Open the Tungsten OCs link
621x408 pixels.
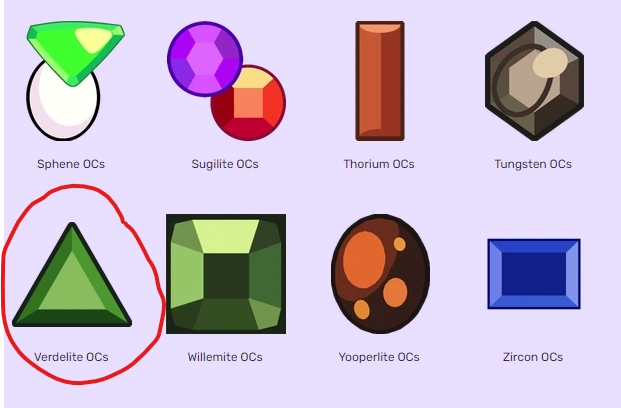(533, 164)
